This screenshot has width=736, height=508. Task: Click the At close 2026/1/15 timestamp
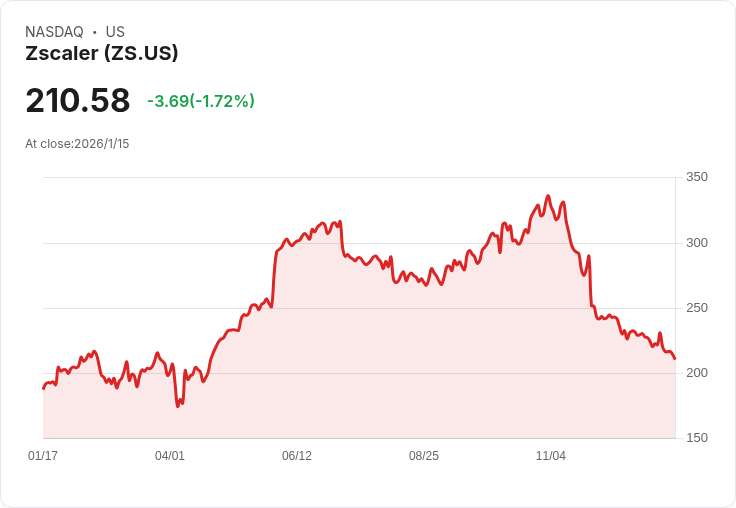pos(77,144)
